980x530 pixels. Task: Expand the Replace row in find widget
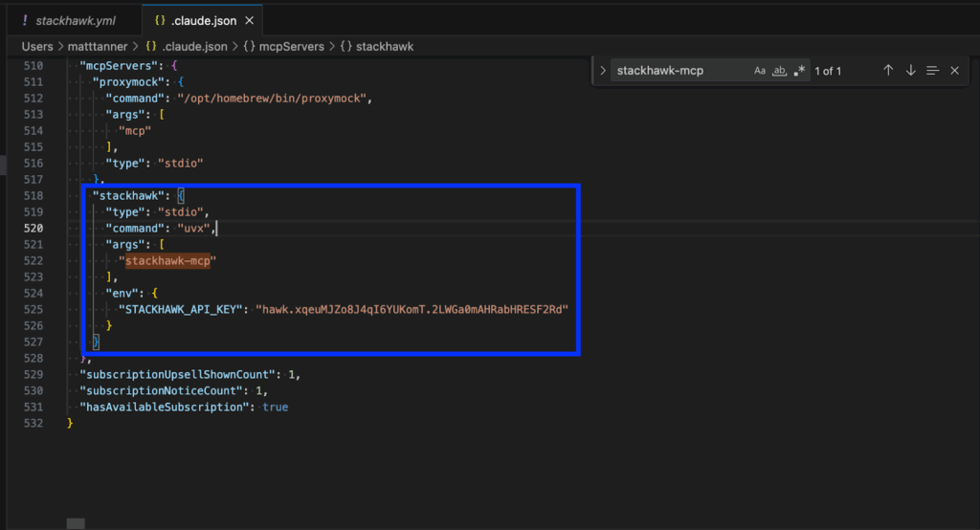pyautogui.click(x=602, y=71)
